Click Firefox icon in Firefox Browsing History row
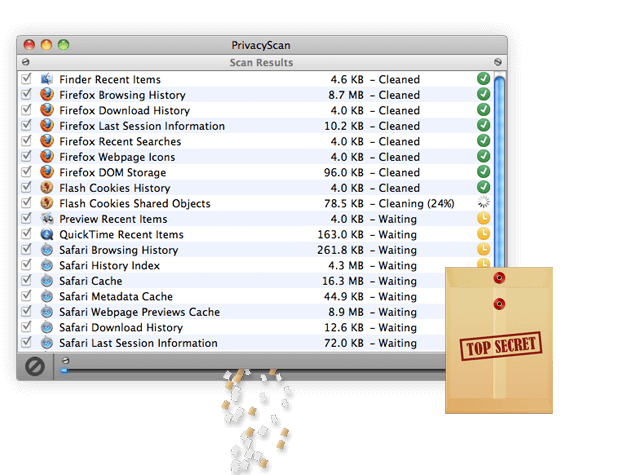The height and width of the screenshot is (475, 639). 47,94
